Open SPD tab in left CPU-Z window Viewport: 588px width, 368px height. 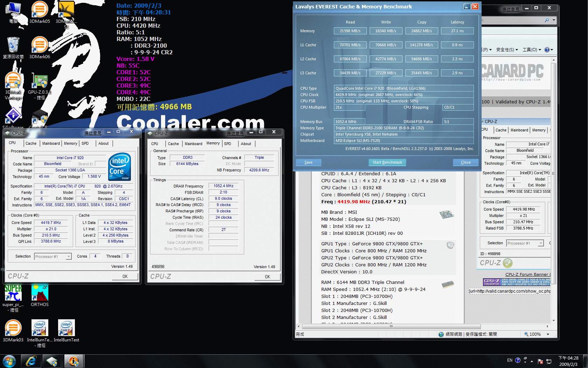(x=85, y=143)
